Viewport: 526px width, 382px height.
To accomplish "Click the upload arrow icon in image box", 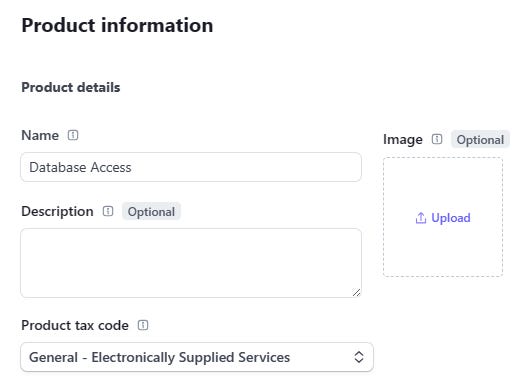I will point(421,218).
